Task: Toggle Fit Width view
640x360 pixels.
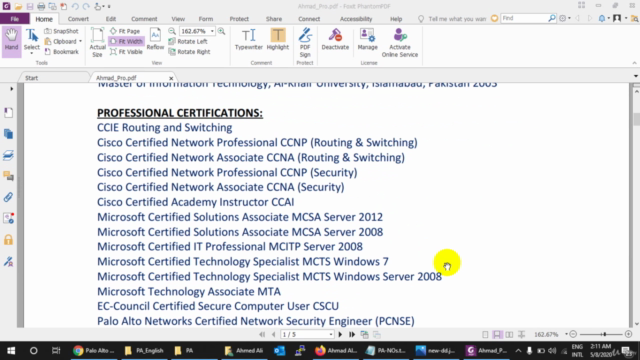Action: point(126,41)
